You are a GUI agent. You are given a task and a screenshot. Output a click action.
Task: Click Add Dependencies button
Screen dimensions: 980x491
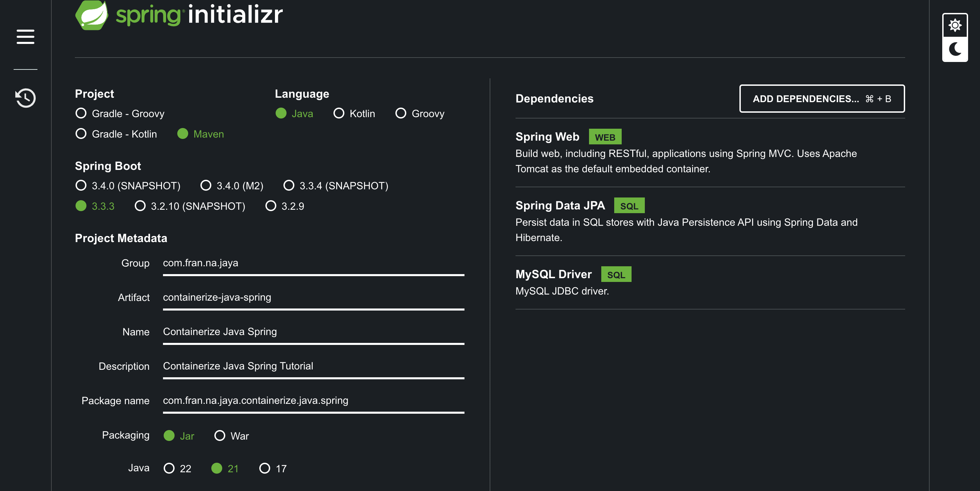tap(822, 99)
